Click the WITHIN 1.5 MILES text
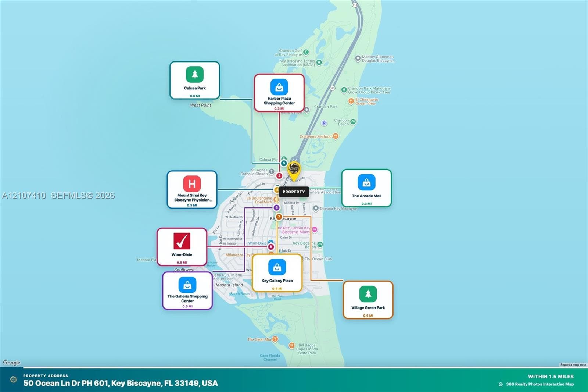The image size is (588, 392). pos(551,377)
